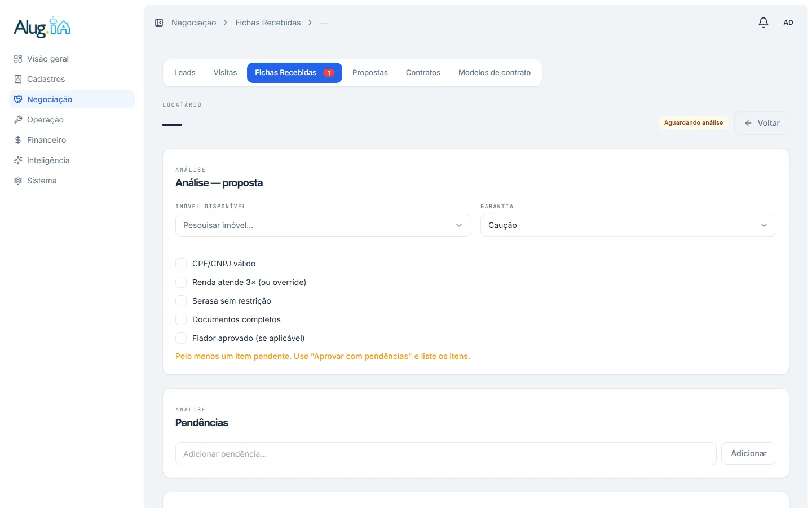Click the Visão geral grid icon
The width and height of the screenshot is (812, 508).
coord(18,59)
